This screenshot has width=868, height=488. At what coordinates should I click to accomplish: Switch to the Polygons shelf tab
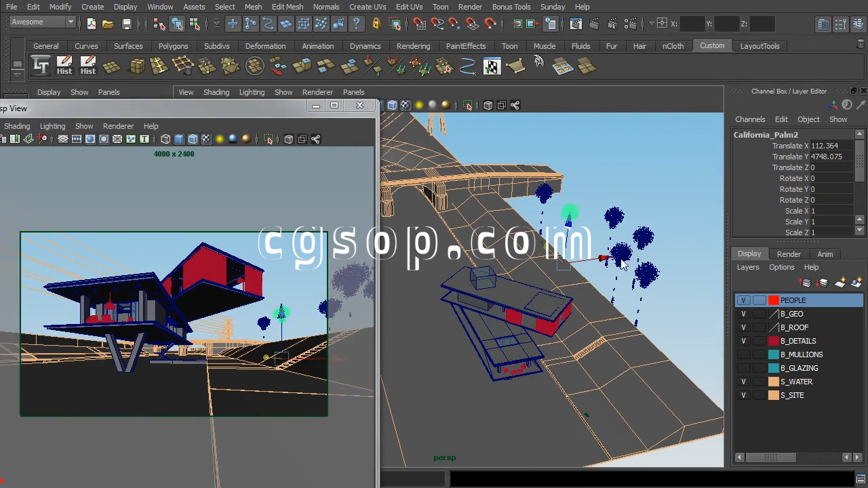tap(174, 46)
